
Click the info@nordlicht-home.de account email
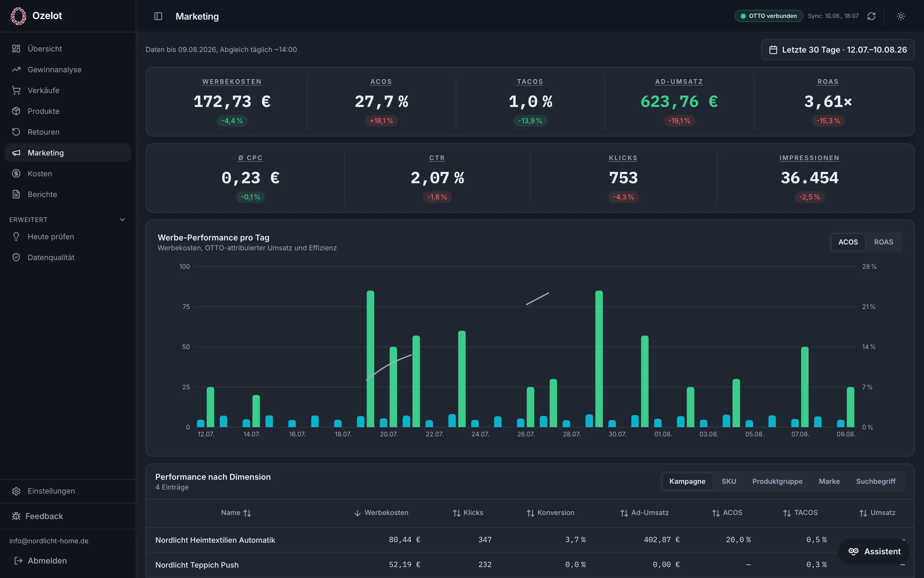click(x=49, y=541)
